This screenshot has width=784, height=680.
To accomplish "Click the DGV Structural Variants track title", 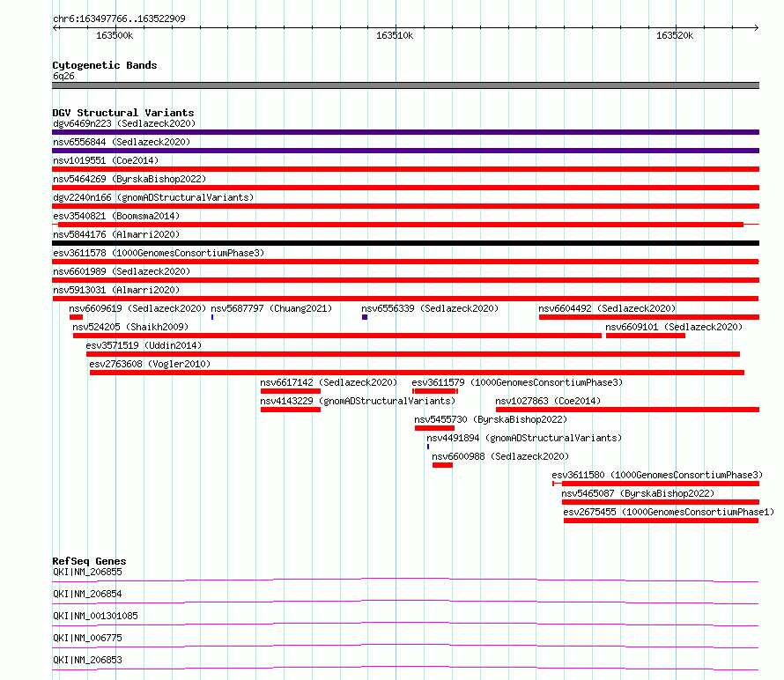I will [123, 113].
